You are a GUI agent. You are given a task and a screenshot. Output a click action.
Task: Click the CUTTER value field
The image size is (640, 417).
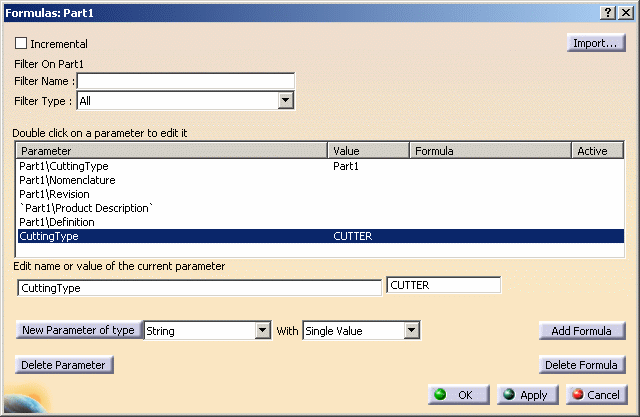(443, 286)
